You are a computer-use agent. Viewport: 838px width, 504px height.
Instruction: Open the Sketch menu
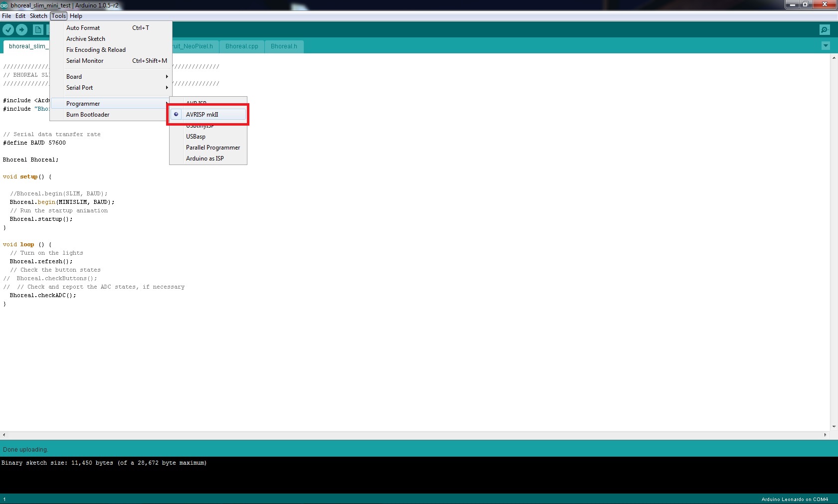pyautogui.click(x=38, y=16)
